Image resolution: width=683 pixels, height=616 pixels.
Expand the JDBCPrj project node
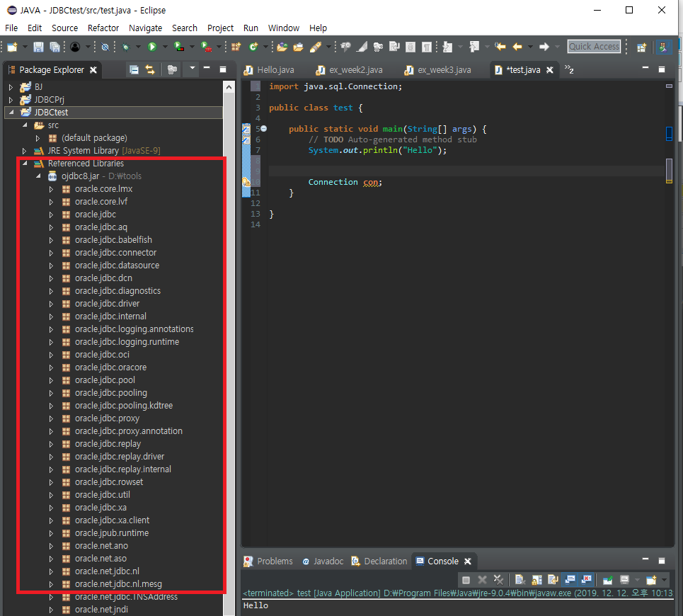11,100
